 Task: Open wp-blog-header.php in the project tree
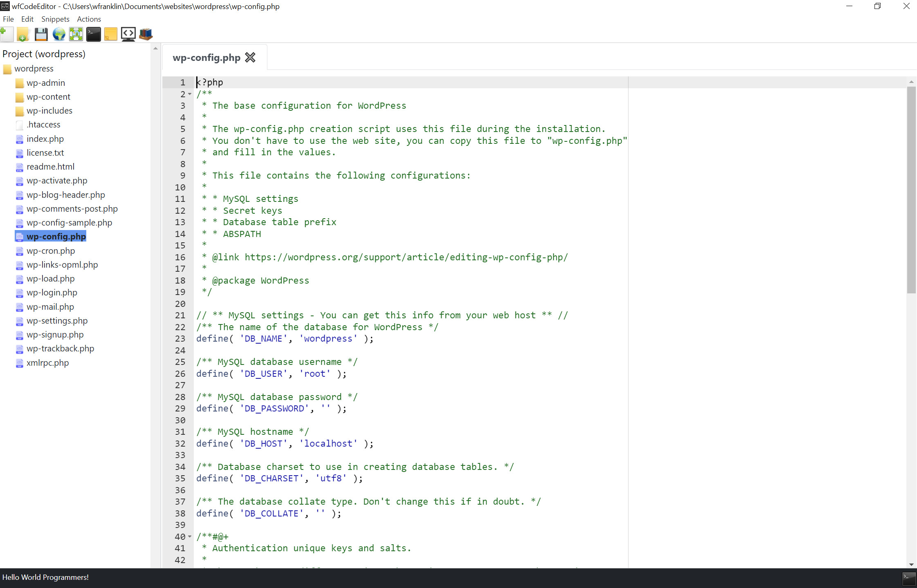click(66, 195)
